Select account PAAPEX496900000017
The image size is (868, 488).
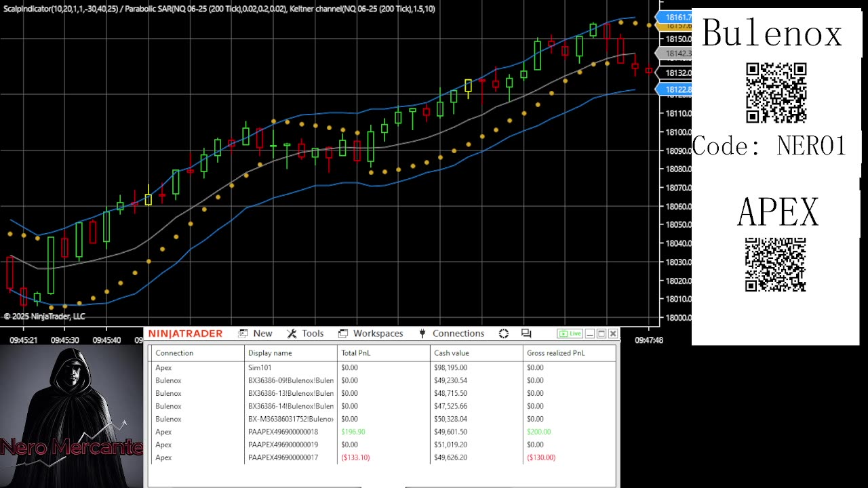coord(383,457)
